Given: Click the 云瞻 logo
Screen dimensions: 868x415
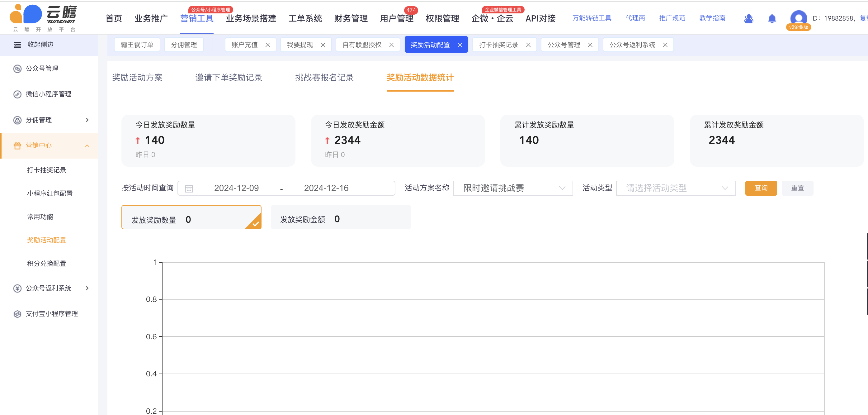Looking at the screenshot, I should (43, 18).
